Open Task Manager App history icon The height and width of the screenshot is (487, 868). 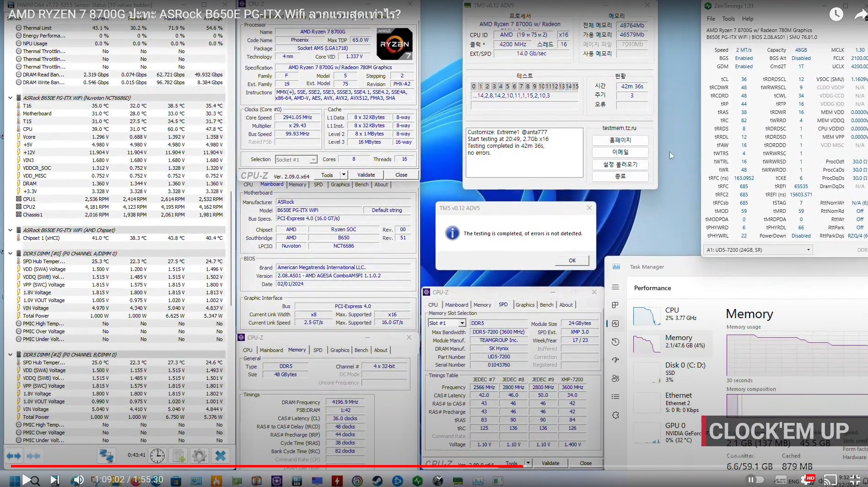coord(615,342)
